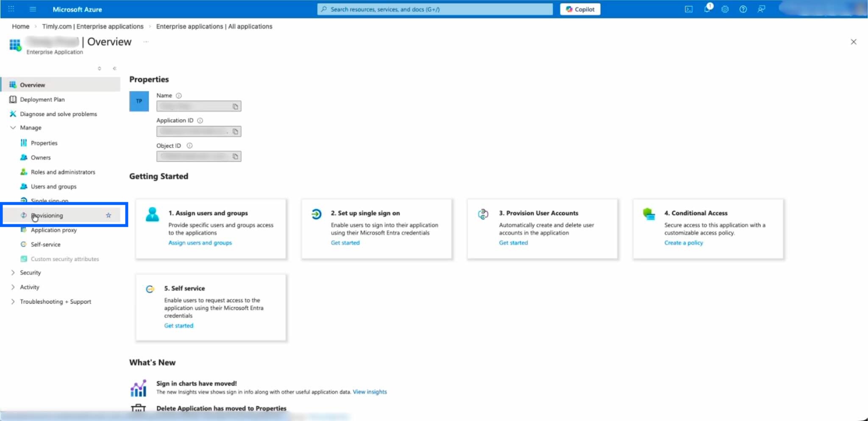Select Overview in the sidebar

[61, 85]
